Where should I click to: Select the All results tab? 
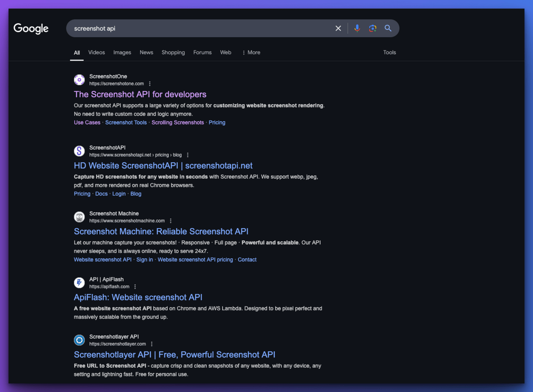click(x=77, y=52)
